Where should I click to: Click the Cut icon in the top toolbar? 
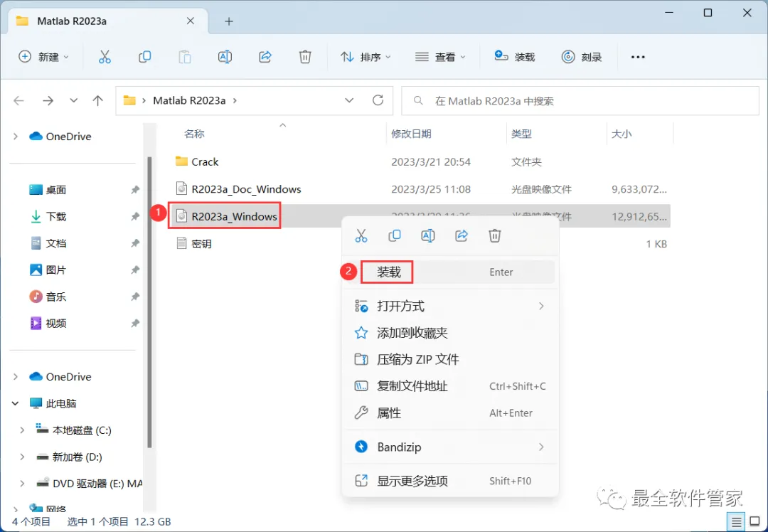105,58
